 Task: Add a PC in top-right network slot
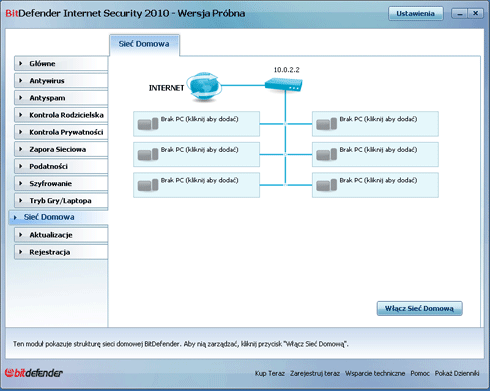pos(375,124)
